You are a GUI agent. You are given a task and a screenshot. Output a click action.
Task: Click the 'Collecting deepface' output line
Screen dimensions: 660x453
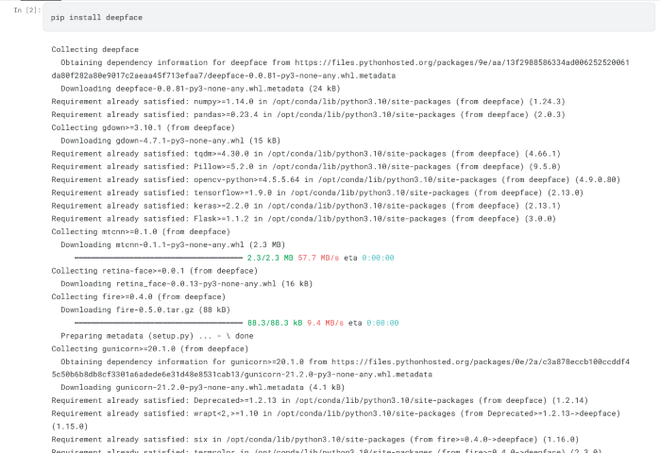tap(95, 49)
